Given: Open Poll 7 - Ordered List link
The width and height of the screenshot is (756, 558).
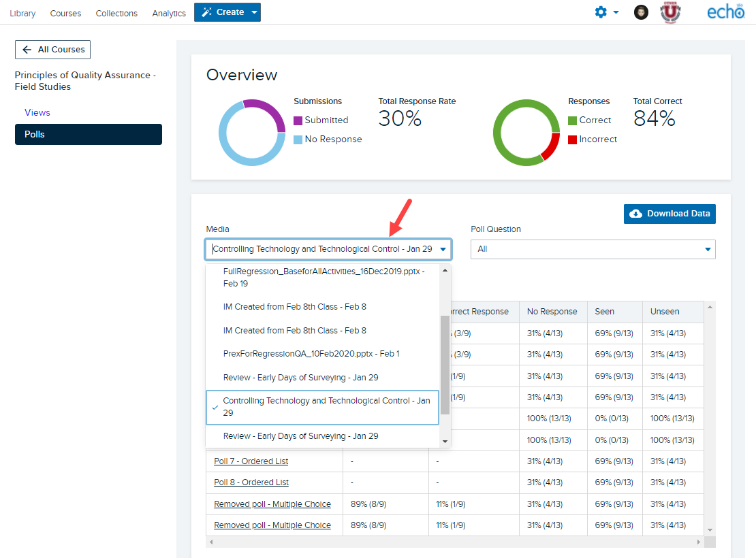Looking at the screenshot, I should click(251, 461).
